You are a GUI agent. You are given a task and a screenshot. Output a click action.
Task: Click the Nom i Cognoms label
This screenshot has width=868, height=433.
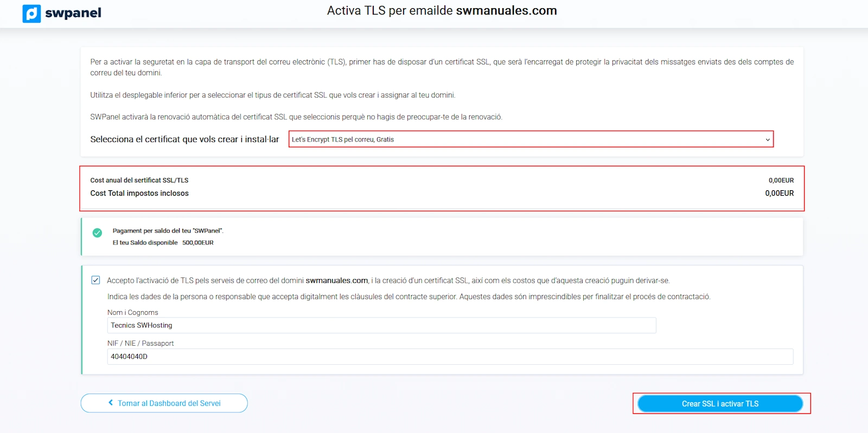[133, 313]
